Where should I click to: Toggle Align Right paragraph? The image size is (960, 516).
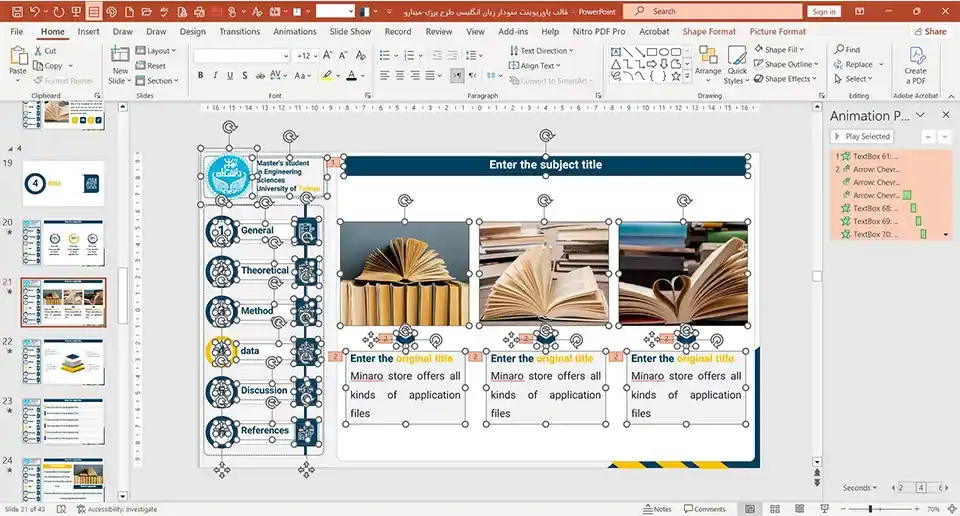tap(415, 75)
